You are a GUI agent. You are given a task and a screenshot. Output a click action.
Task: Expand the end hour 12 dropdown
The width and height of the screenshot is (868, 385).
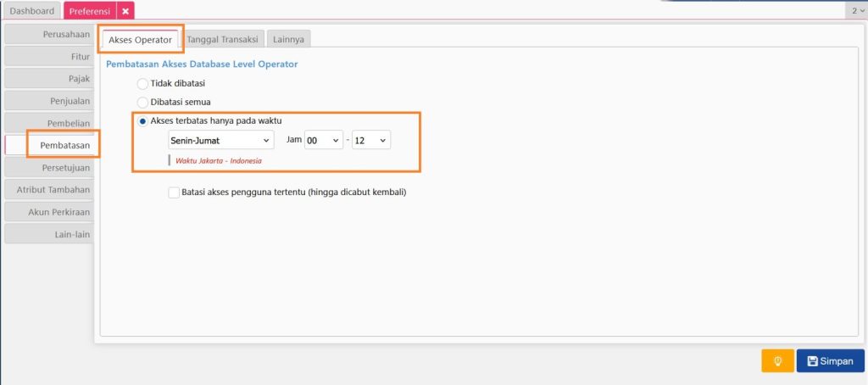click(x=371, y=140)
